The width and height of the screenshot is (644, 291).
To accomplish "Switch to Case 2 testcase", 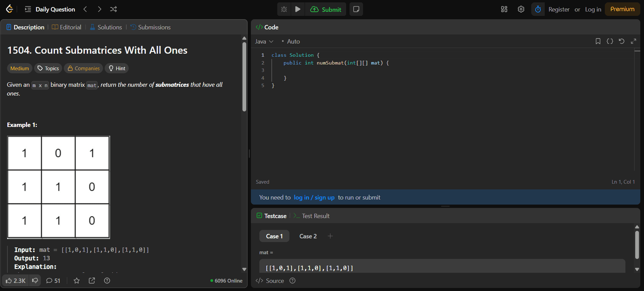I will click(x=308, y=236).
